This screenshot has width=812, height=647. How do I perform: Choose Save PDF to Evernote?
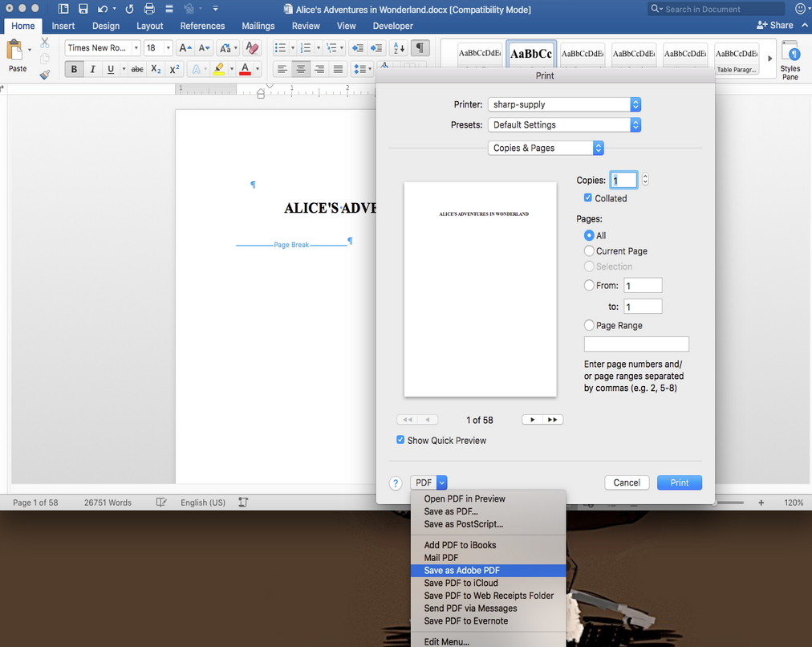point(489,621)
